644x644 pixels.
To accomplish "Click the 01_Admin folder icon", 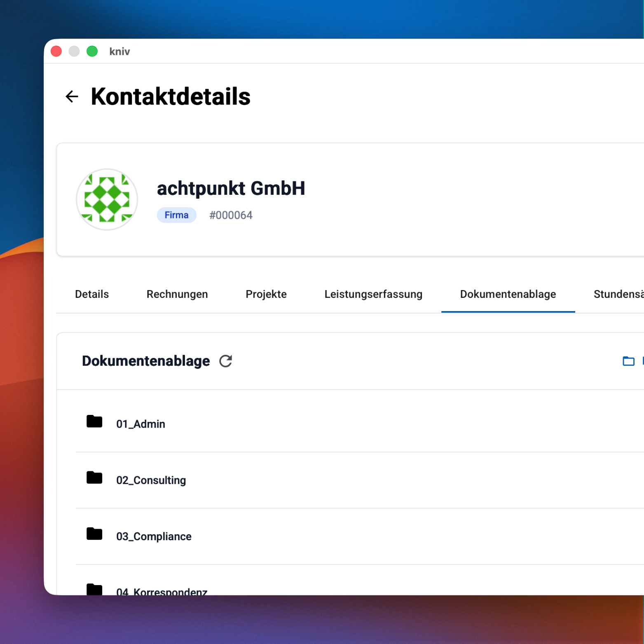I will pos(94,422).
